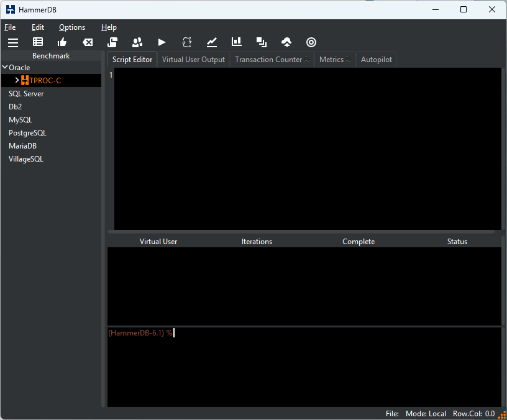Screen dimensions: 507x420
Task: Switch to the Autopilot tab
Action: click(x=377, y=60)
